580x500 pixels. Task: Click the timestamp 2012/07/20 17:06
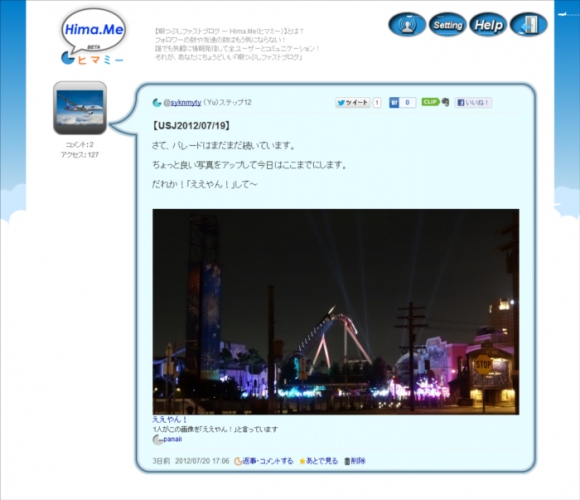pos(202,461)
